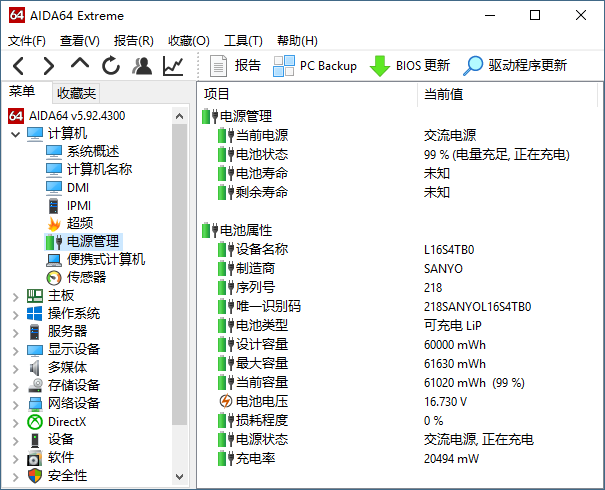Click the Back navigation arrow
The width and height of the screenshot is (605, 490).
(19, 66)
